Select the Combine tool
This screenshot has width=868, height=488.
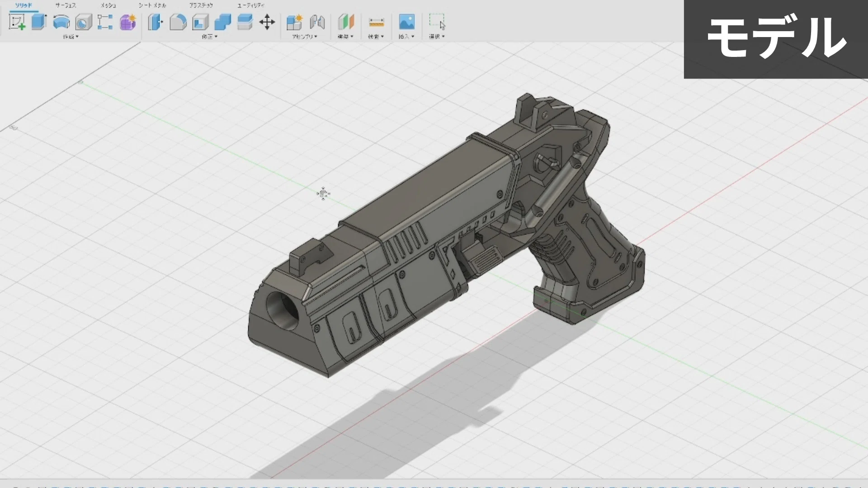(x=222, y=22)
